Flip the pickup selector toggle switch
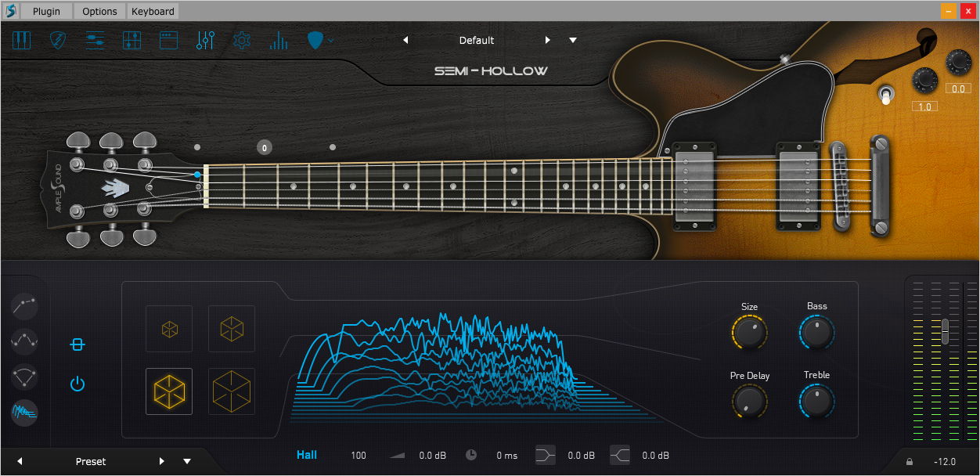The image size is (980, 476). point(885,96)
